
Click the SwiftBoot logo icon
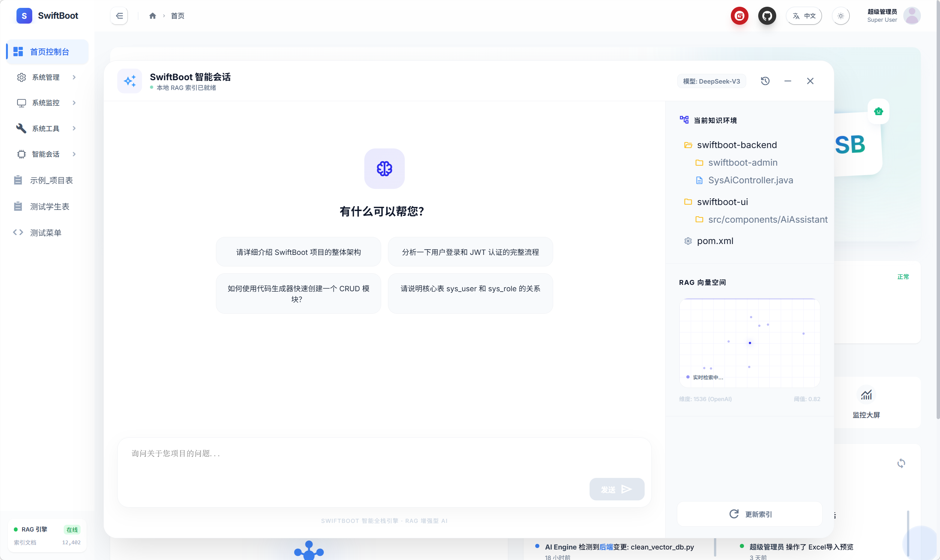pos(24,15)
